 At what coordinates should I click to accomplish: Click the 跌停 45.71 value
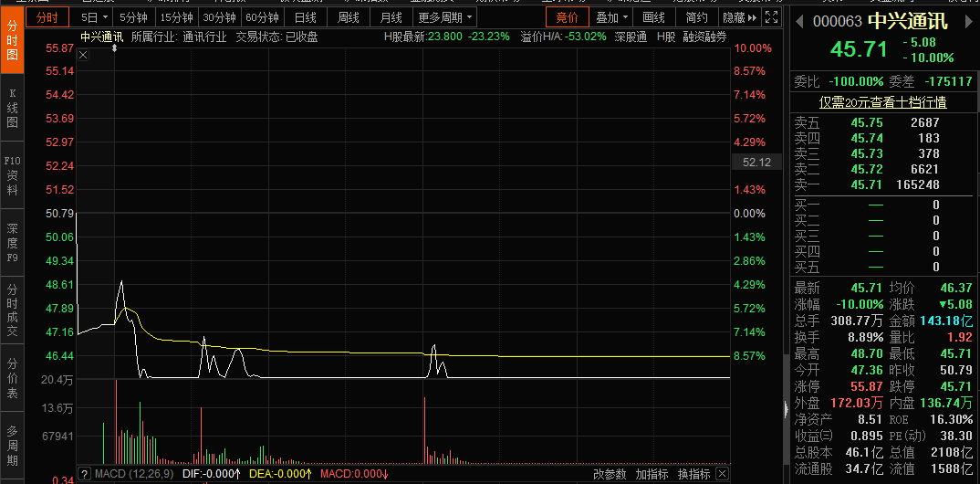point(957,386)
